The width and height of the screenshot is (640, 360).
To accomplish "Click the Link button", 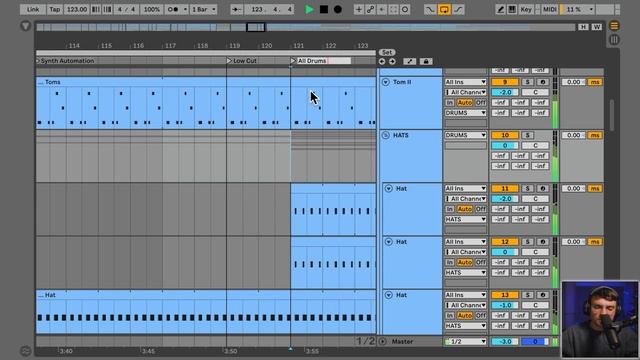I will [33, 9].
